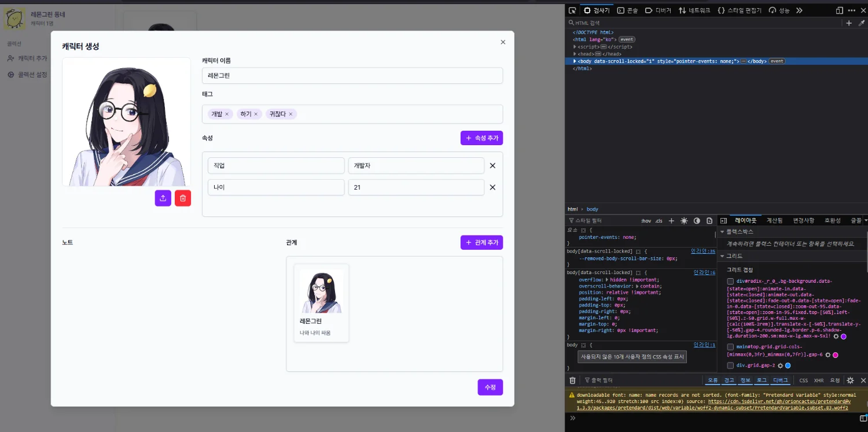The image size is (868, 432).
Task: Click the purple image upload icon button
Action: (163, 198)
